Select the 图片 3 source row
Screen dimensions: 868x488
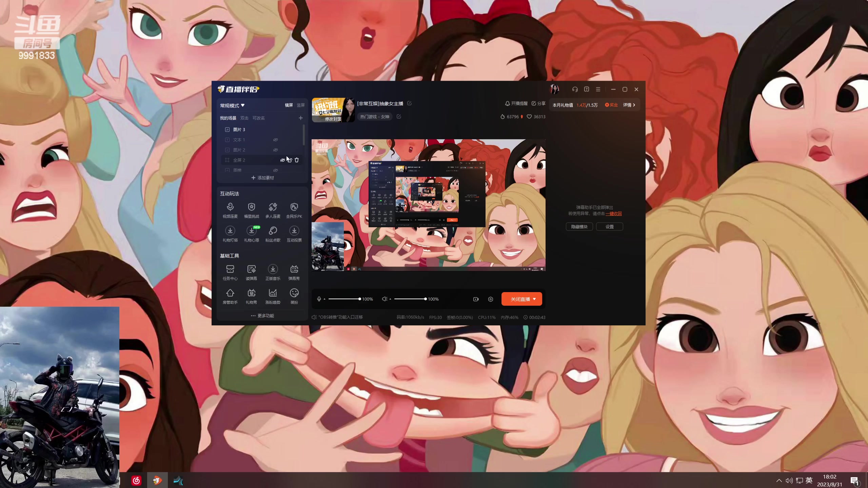[262, 129]
